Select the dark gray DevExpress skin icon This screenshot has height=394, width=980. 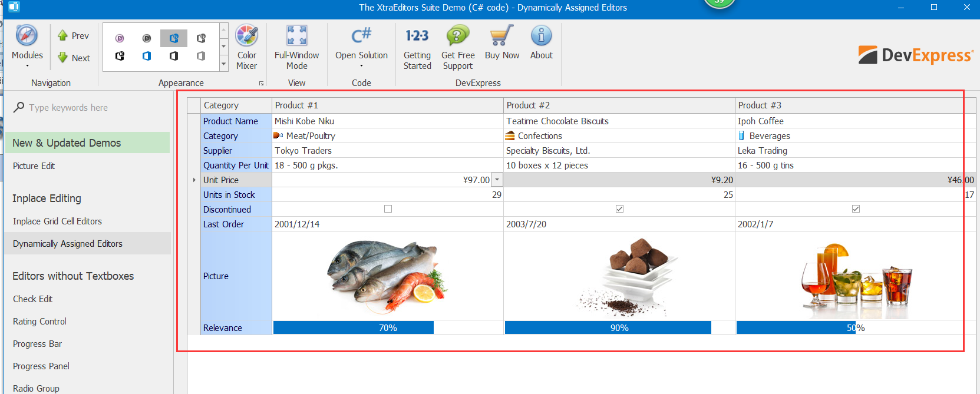(147, 38)
